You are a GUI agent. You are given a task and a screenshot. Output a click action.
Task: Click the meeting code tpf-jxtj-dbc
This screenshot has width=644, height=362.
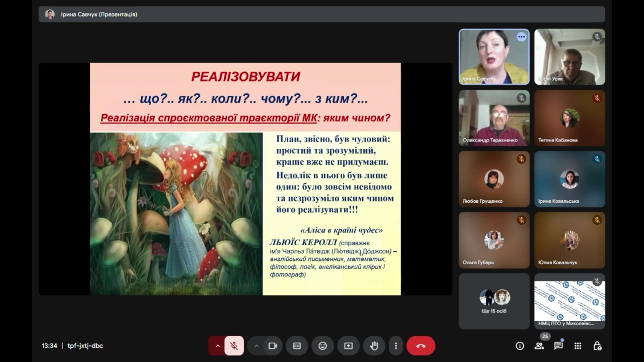tap(85, 346)
